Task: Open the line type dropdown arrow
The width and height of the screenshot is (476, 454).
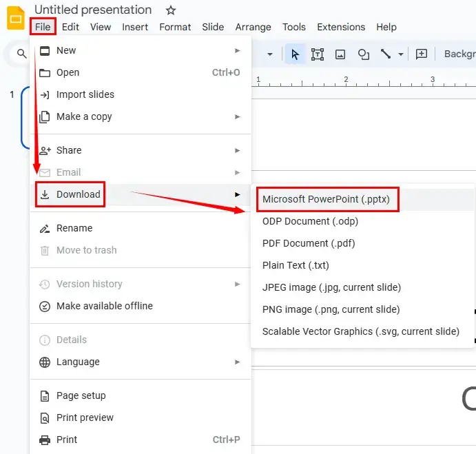Action: (x=401, y=54)
